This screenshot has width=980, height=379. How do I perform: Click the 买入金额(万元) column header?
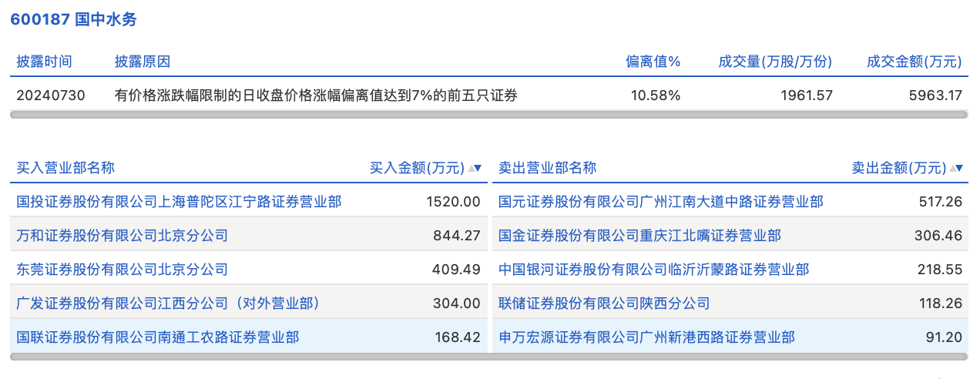[417, 168]
